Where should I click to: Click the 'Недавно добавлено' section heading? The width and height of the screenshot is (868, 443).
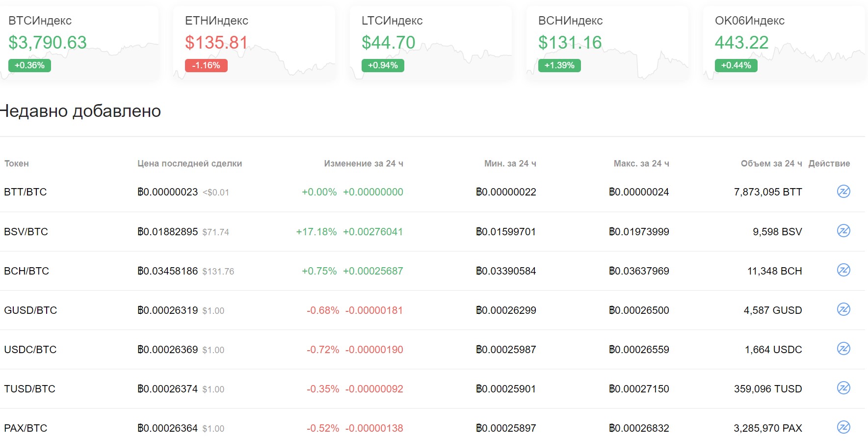[x=80, y=111]
